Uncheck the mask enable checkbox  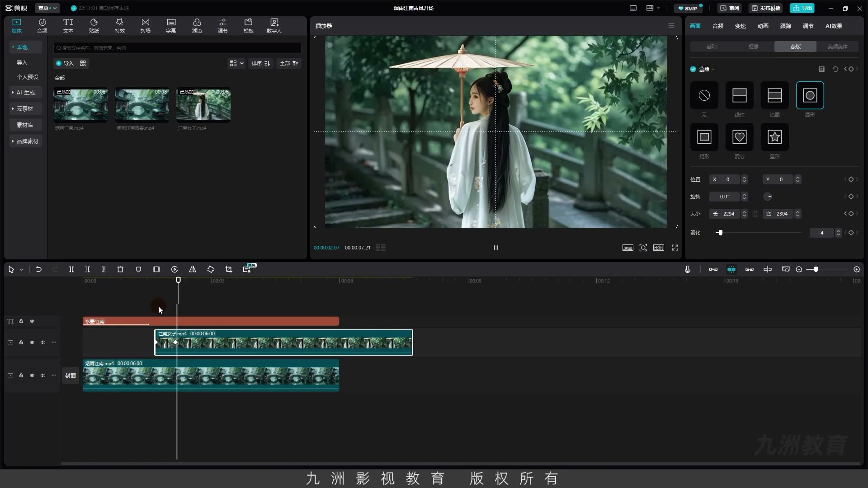click(x=693, y=69)
